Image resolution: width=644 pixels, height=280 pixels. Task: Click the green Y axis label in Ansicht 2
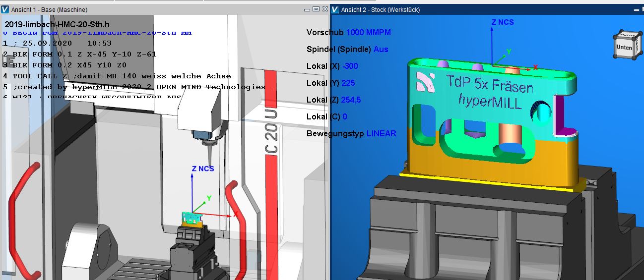509,51
